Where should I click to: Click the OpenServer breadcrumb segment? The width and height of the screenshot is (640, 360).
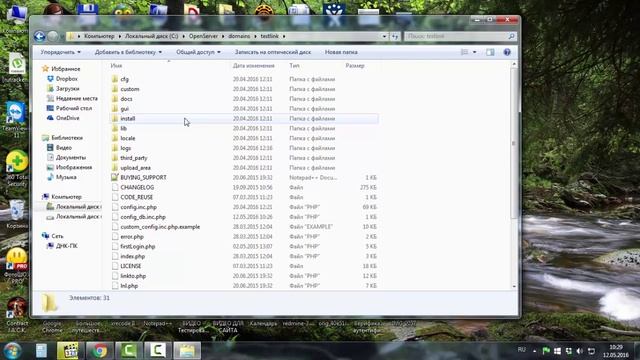(203, 36)
